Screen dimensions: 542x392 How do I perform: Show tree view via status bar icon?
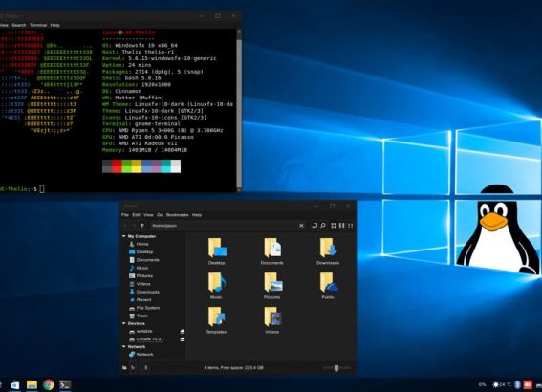point(133,368)
